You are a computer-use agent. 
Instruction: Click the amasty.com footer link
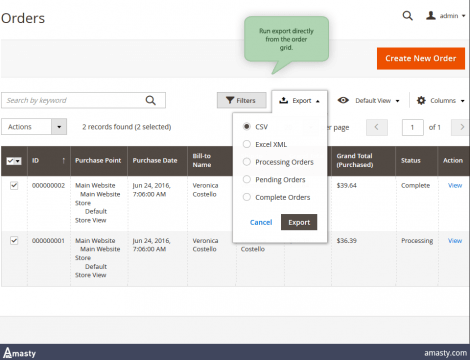tap(445, 353)
